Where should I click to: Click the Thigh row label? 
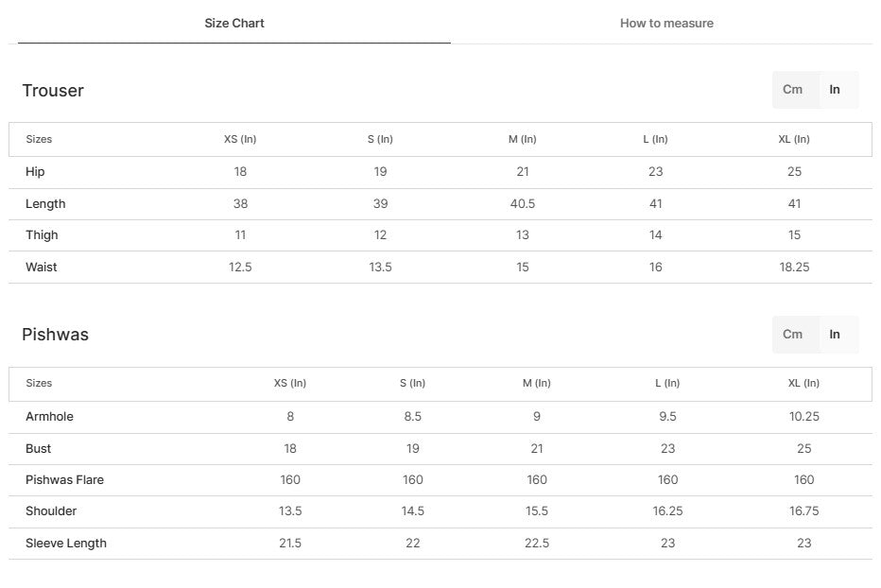point(42,235)
